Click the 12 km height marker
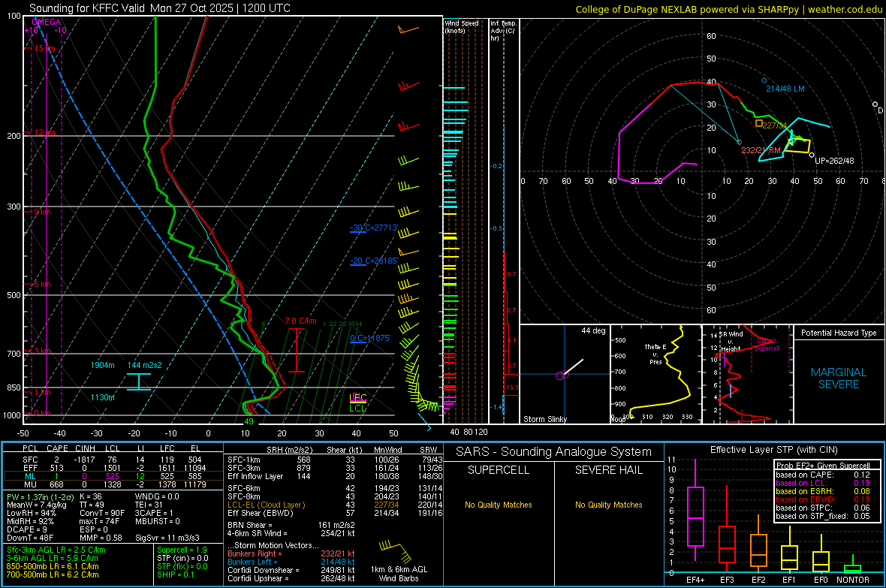 [44, 132]
